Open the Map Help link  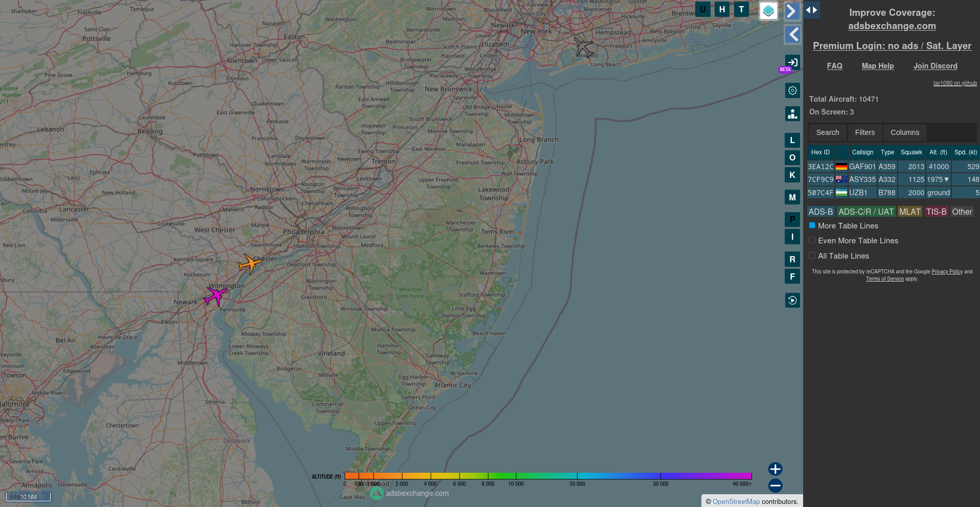tap(878, 66)
